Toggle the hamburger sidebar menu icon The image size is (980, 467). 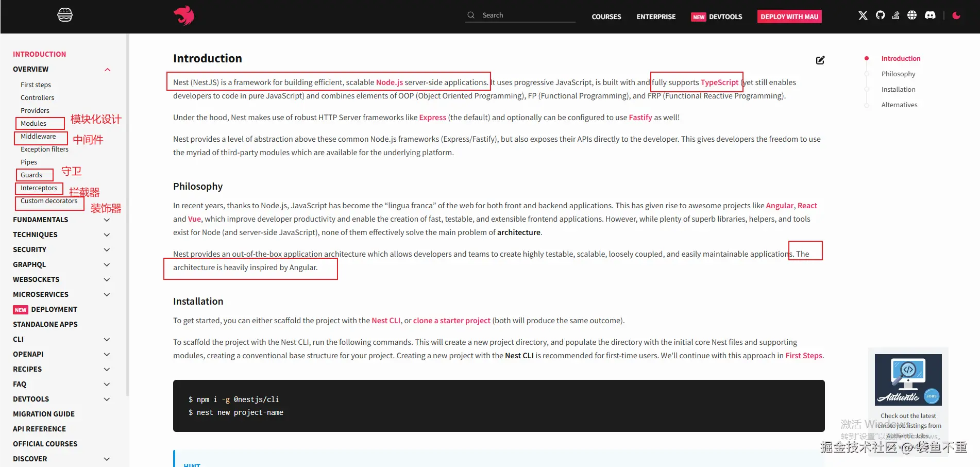65,15
